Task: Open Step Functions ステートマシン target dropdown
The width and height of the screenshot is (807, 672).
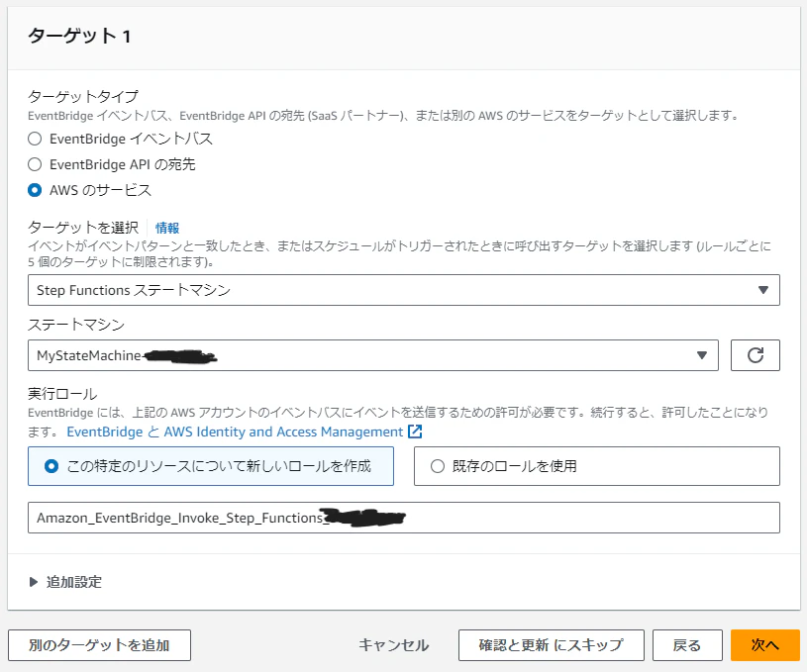Action: point(404,290)
